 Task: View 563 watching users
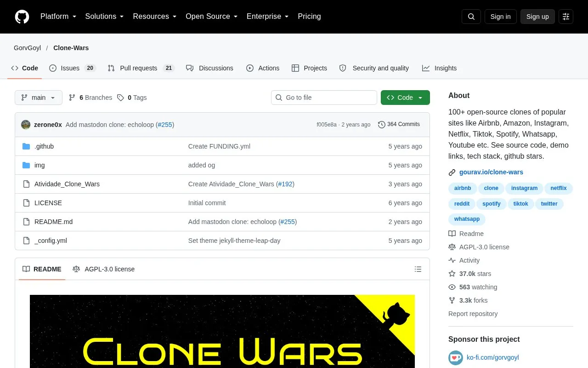(478, 287)
